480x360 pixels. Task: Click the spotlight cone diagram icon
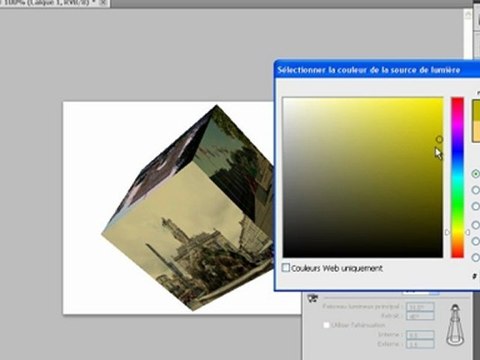(455, 325)
